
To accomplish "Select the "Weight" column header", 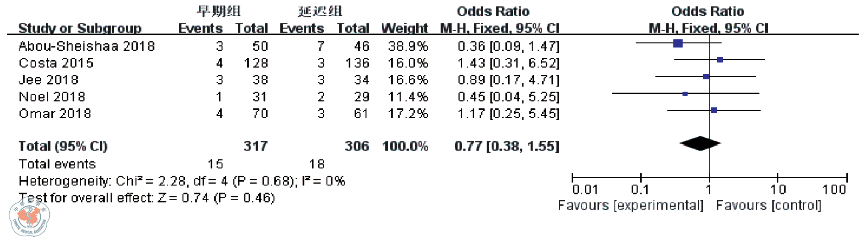I will click(x=404, y=28).
